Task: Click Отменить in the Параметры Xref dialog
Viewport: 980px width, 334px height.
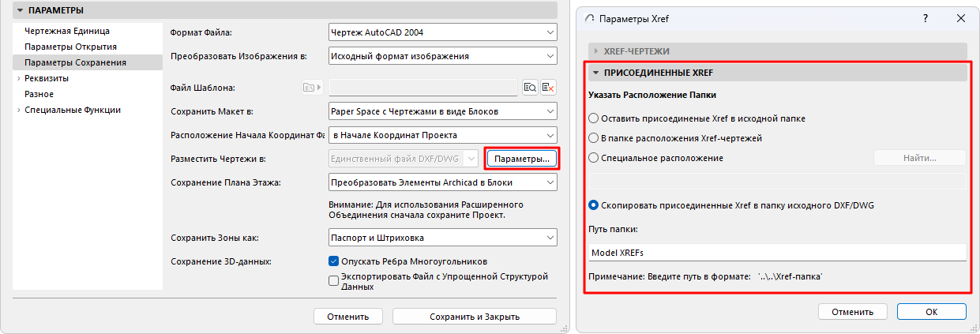Action: click(852, 312)
